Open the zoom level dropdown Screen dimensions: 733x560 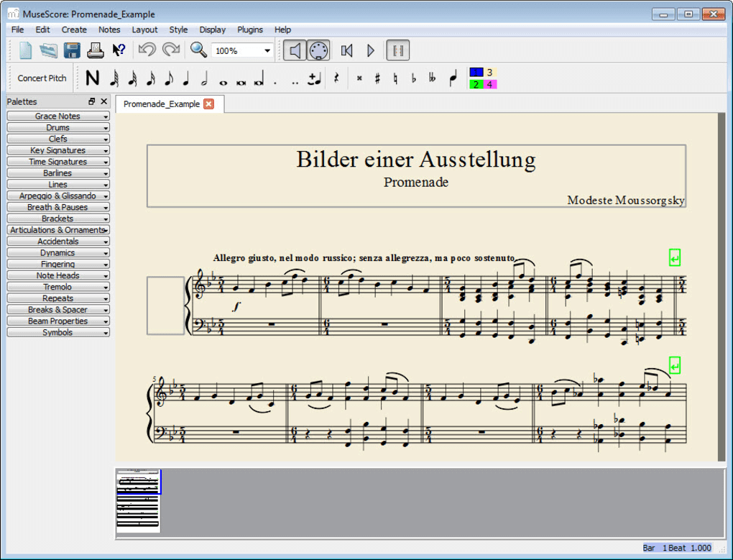click(x=267, y=51)
